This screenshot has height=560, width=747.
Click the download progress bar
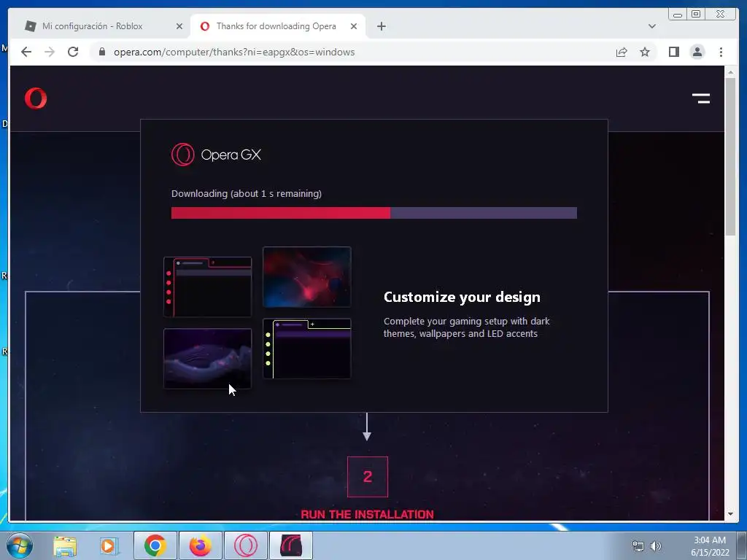coord(374,213)
